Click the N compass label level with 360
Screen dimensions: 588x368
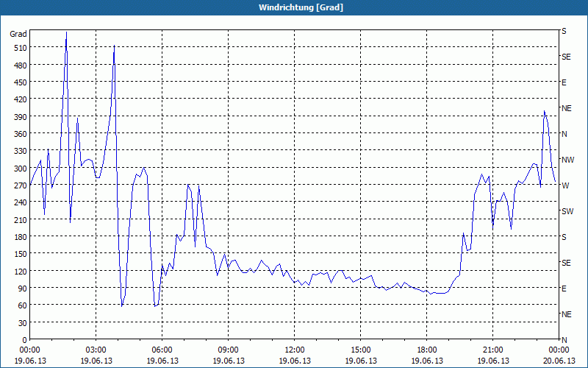564,134
